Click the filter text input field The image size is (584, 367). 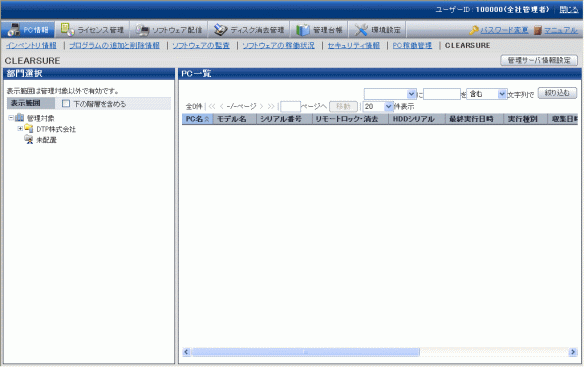pos(442,94)
